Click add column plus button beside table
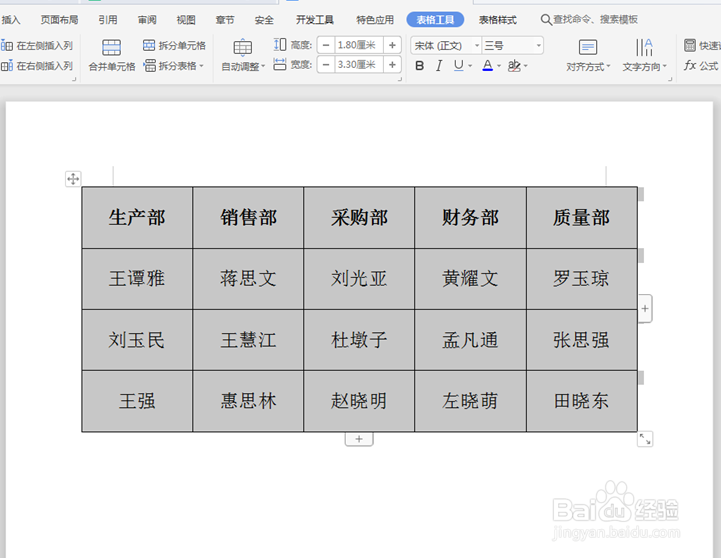Screen dimensions: 721x558 pyautogui.click(x=645, y=308)
